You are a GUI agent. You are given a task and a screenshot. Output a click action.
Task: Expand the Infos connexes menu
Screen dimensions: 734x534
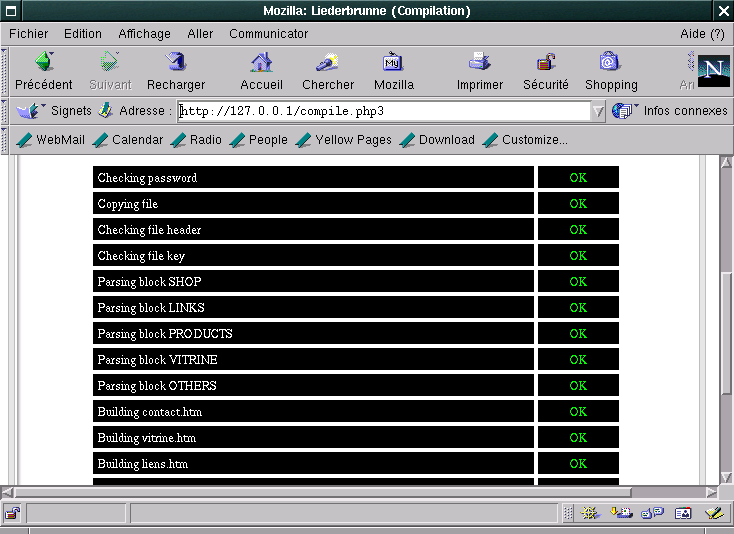pyautogui.click(x=669, y=111)
